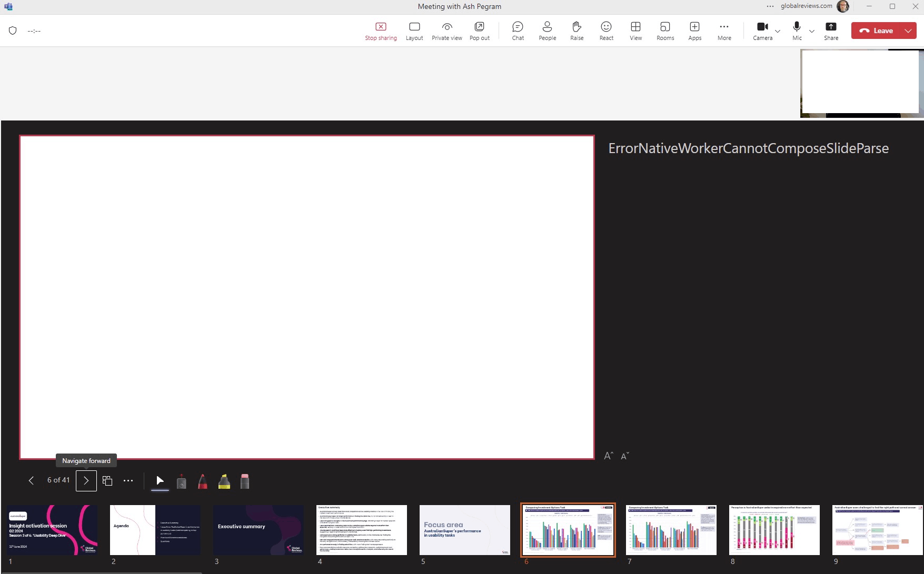Screen dimensions: 924x574
Task: Select slide 8 thumbnail
Action: click(774, 530)
